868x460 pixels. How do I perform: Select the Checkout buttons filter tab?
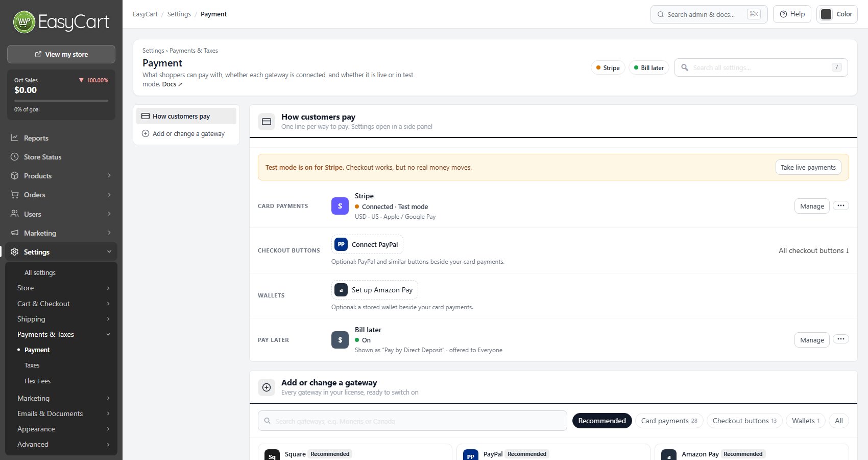(744, 421)
